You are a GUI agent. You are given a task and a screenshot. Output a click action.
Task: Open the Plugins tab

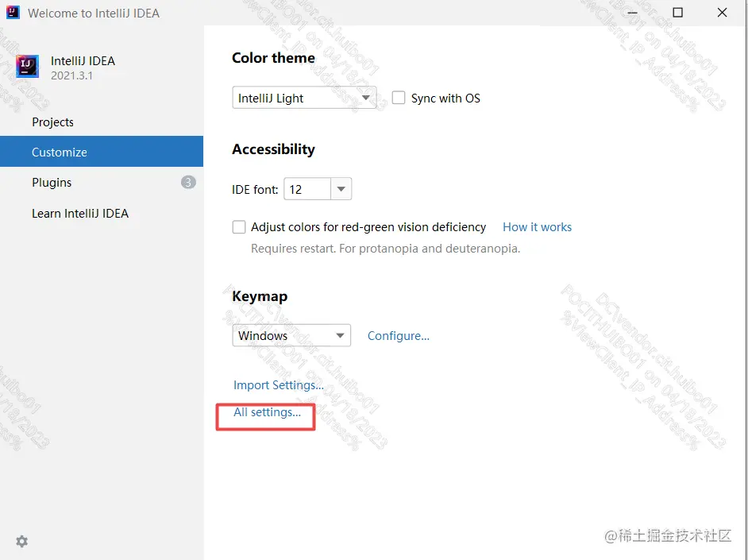coord(102,182)
